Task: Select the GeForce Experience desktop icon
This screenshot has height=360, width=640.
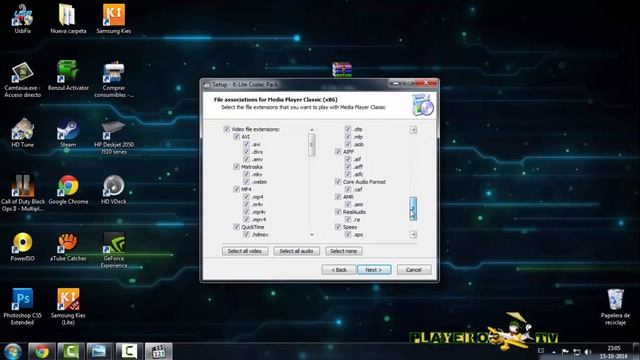Action: click(114, 250)
